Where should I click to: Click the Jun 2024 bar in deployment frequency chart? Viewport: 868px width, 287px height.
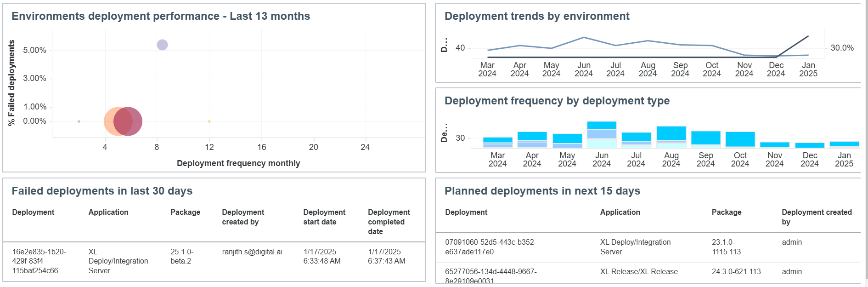coord(602,134)
